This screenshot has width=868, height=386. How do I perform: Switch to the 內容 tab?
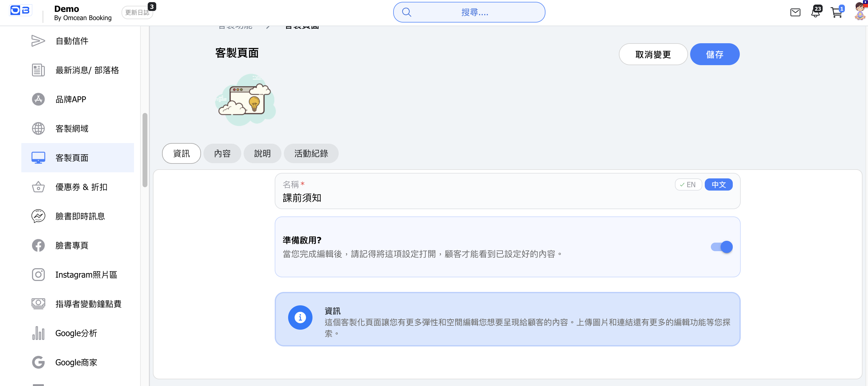(x=222, y=154)
